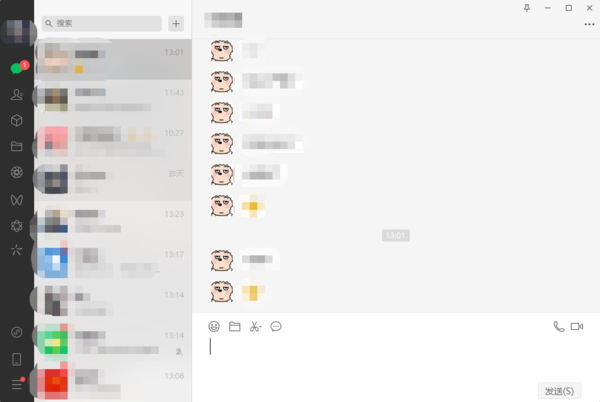600x402 pixels.
Task: Click the screenshot scissors tool
Action: 255,326
